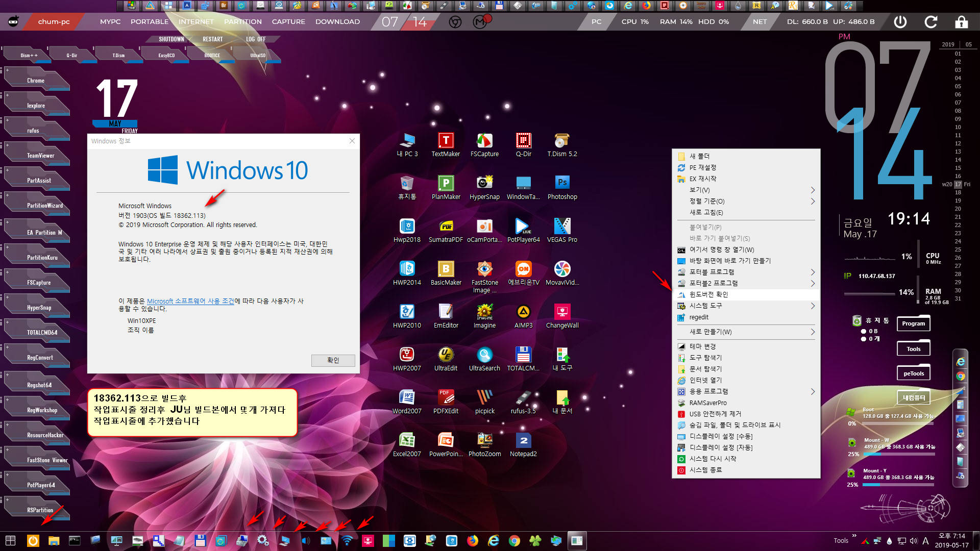Open PDFXEdit desktop icon

(x=446, y=402)
